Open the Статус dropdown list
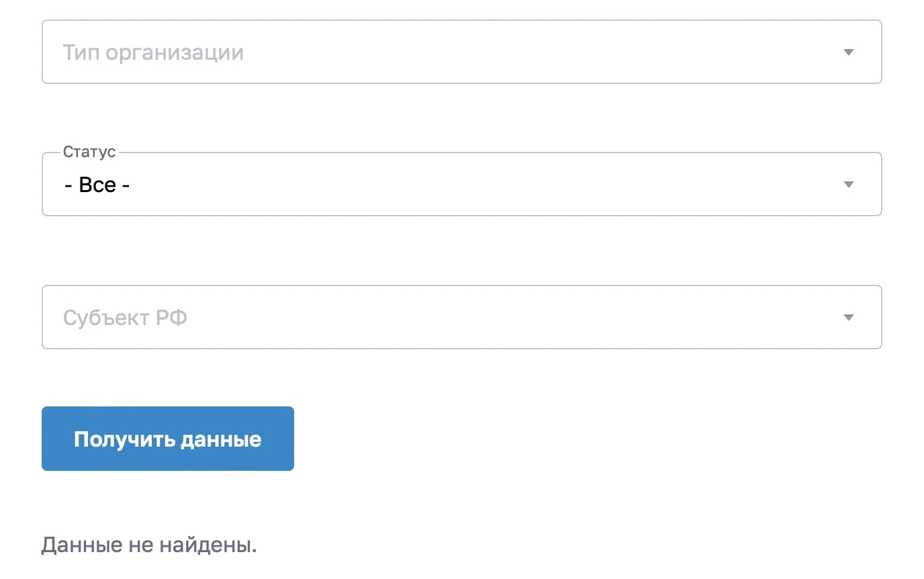 461,184
